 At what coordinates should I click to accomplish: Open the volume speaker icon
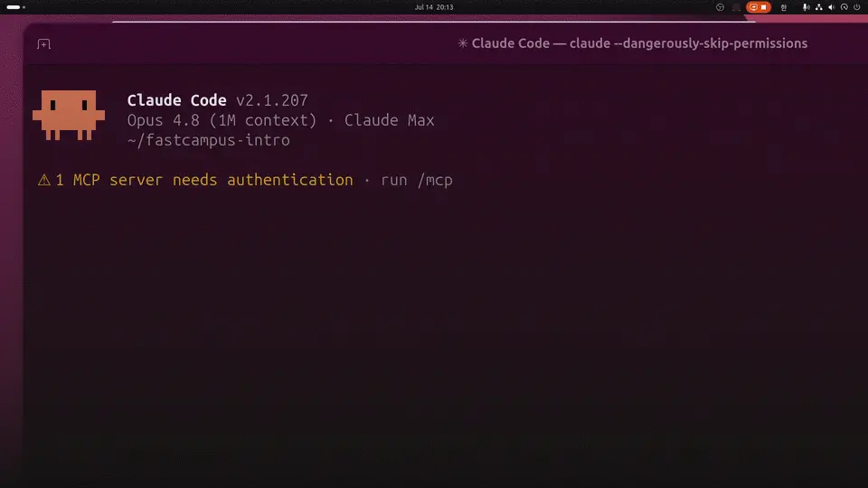832,7
